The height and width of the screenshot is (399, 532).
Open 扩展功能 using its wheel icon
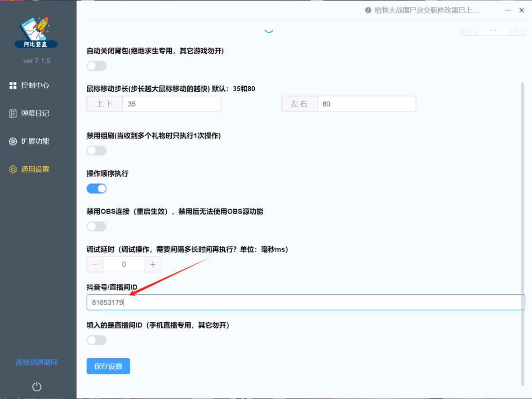pyautogui.click(x=13, y=141)
